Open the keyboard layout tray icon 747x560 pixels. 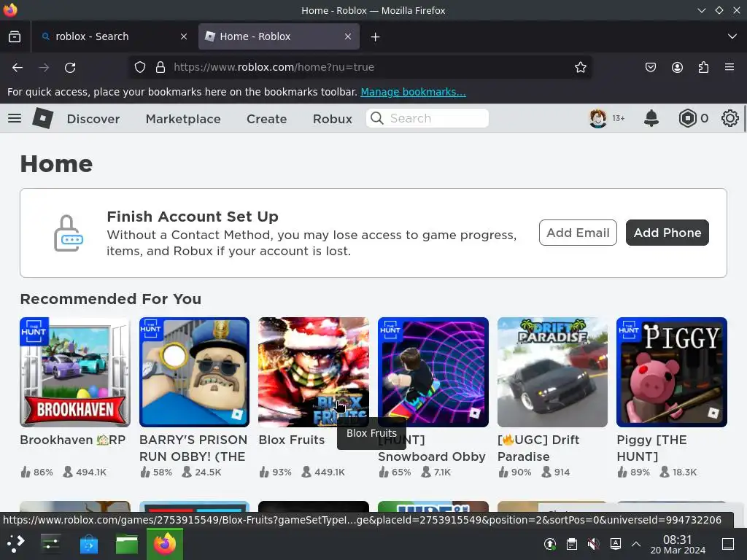click(616, 543)
